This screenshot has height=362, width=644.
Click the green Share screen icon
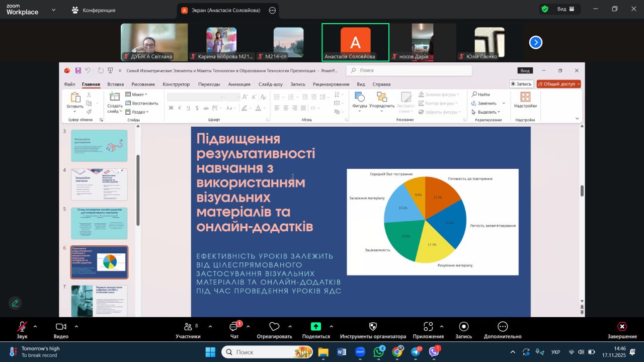pyautogui.click(x=316, y=327)
